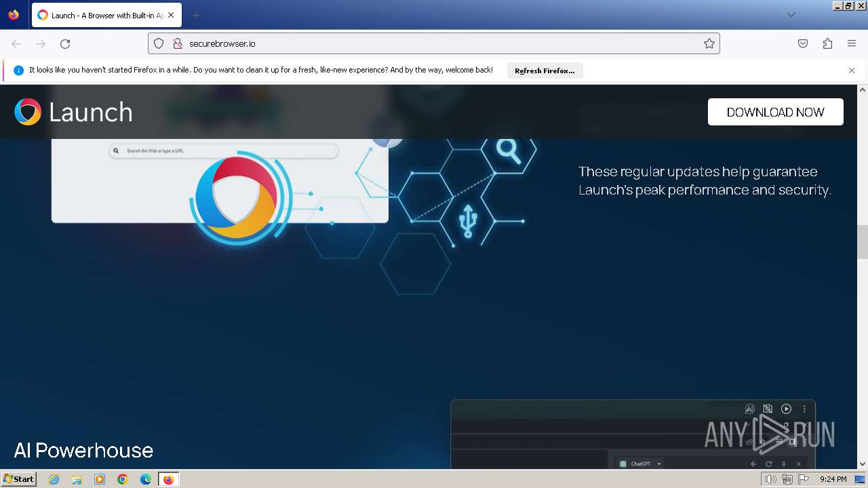Click the three-dot menu in the preview panel
The image size is (868, 488).
pos(804,409)
